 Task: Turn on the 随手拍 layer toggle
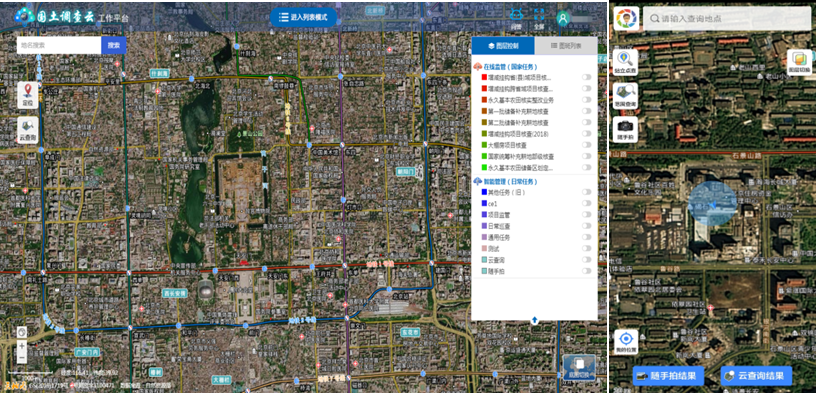[x=586, y=271]
